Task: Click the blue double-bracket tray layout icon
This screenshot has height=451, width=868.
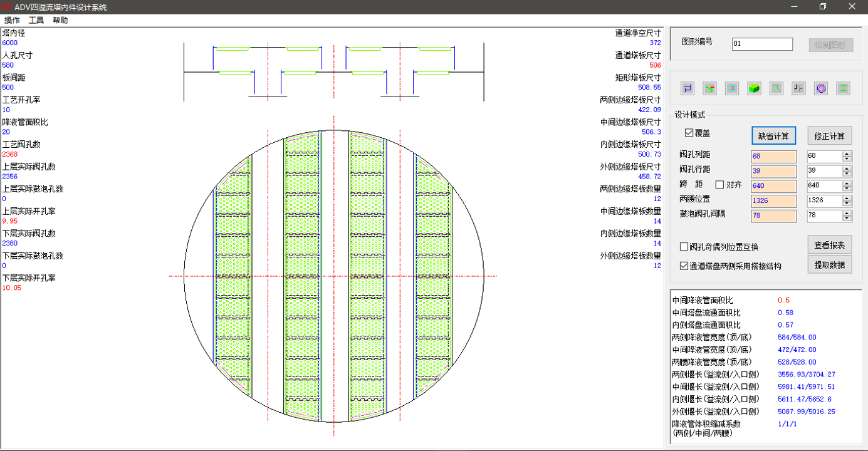Action: 688,89
